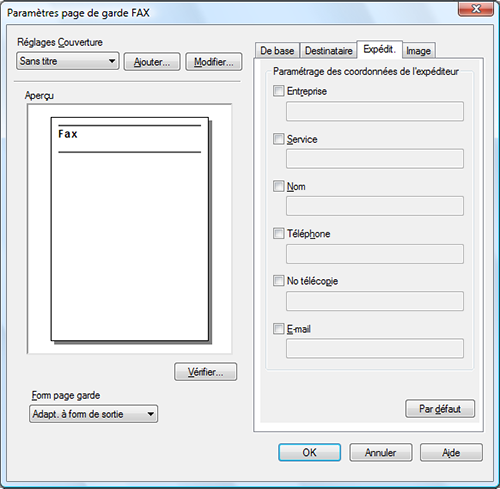Select the Téléphone input box
Image resolution: width=500 pixels, height=489 pixels.
click(375, 254)
